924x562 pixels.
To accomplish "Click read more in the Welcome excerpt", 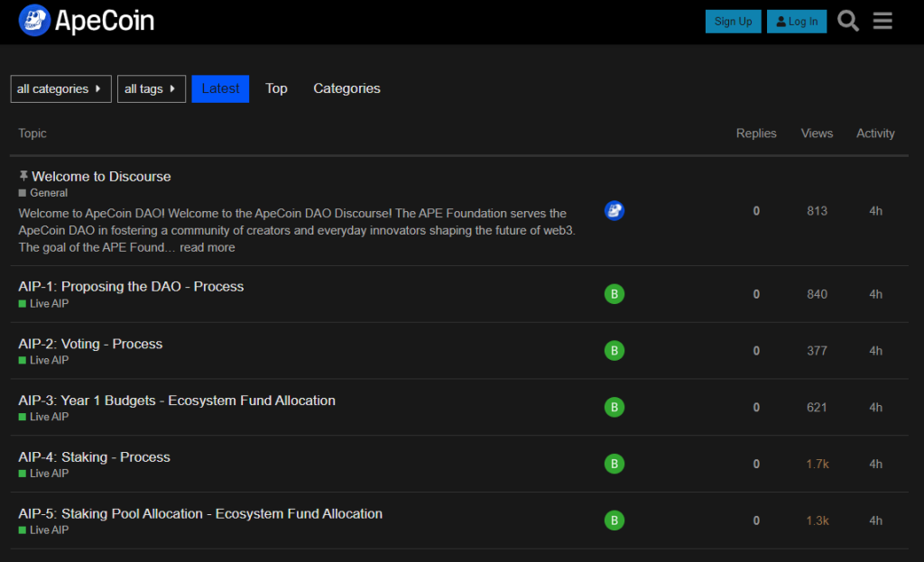I will [x=208, y=247].
